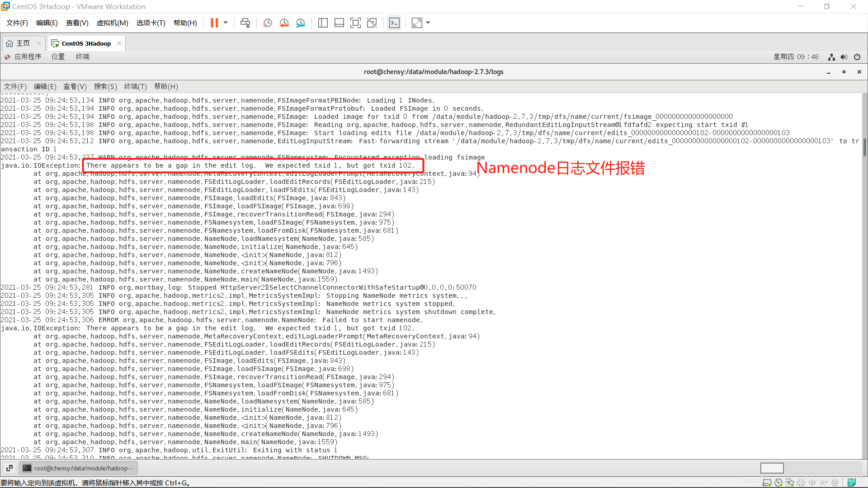Toggle the thumbnail bar view
Screen dimensions: 868x488
[339, 23]
